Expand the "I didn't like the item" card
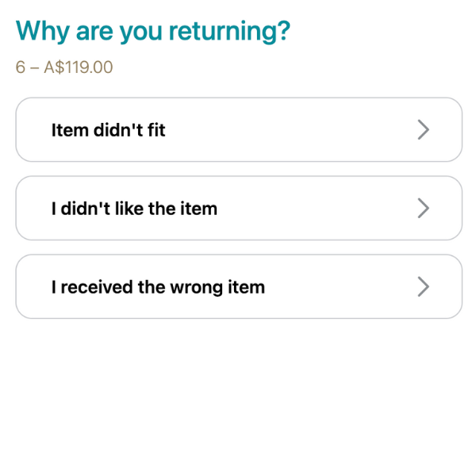The image size is (476, 476). [x=238, y=209]
